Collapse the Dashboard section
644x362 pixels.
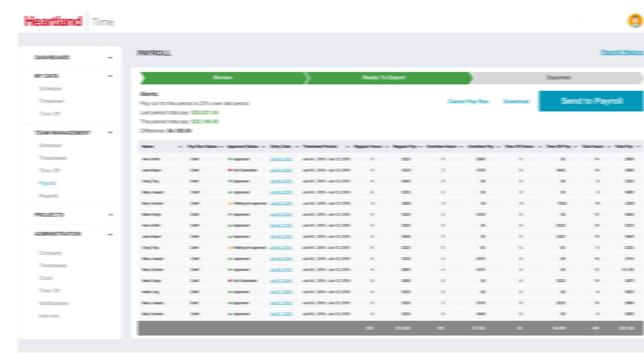[x=110, y=58]
